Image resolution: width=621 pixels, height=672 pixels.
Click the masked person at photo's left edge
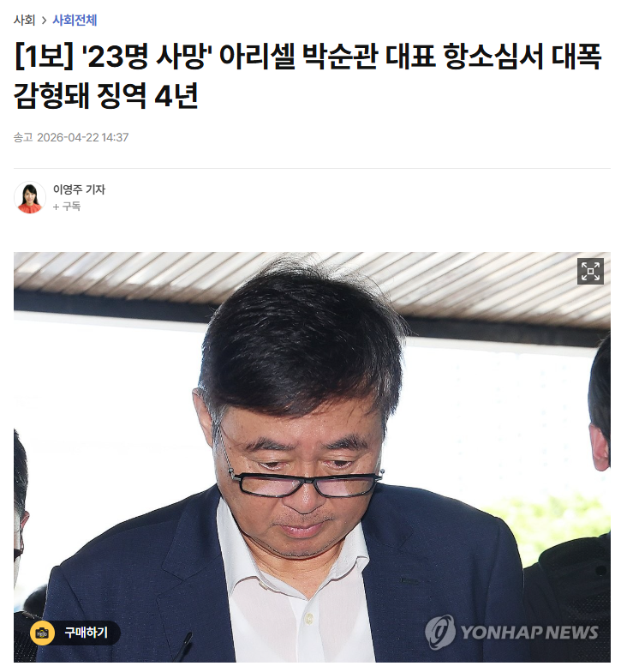click(21, 514)
